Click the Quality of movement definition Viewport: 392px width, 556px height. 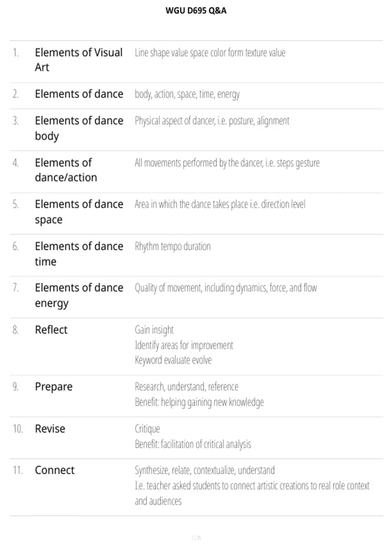226,288
